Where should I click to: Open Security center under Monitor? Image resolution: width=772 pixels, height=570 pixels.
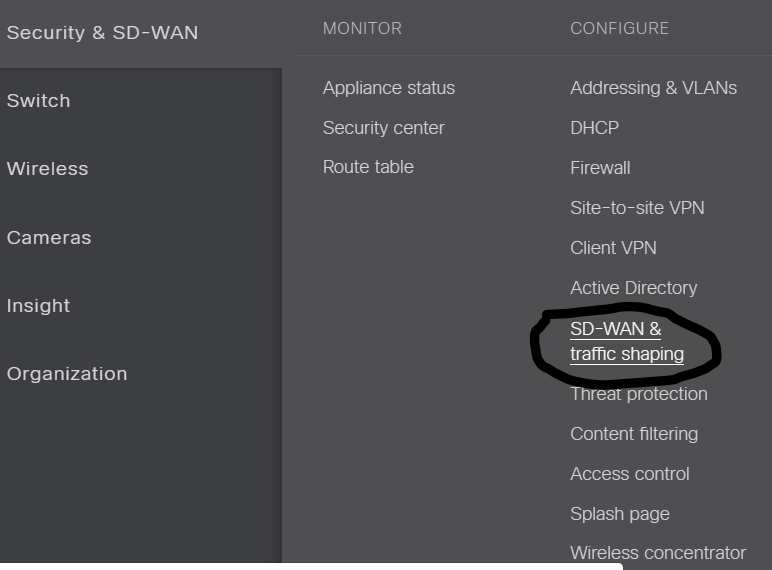tap(384, 127)
